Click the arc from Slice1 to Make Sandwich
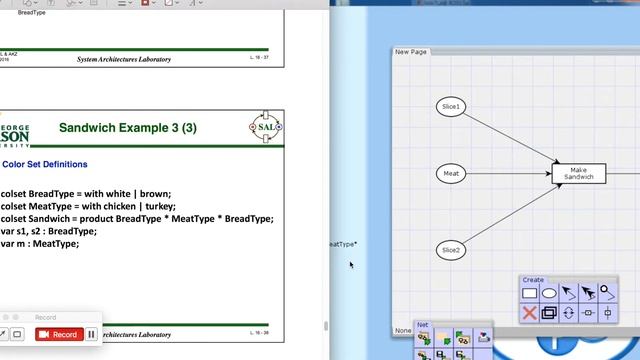 (x=510, y=138)
